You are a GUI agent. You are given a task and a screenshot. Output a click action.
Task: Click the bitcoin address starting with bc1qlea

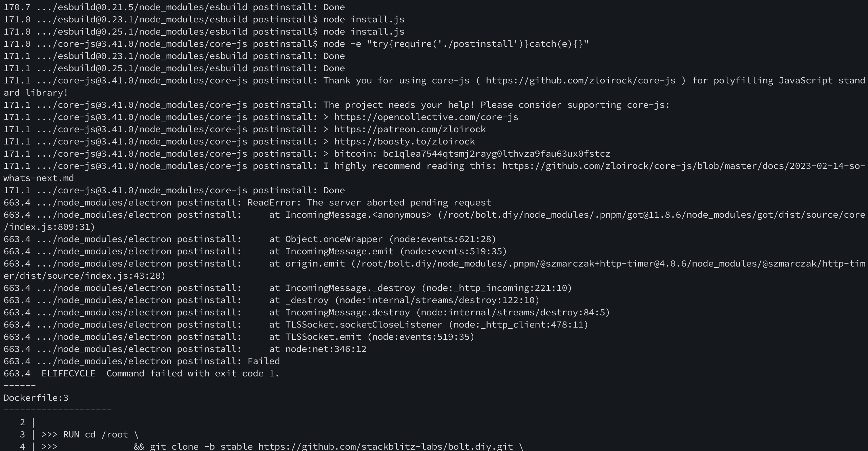[x=496, y=154]
